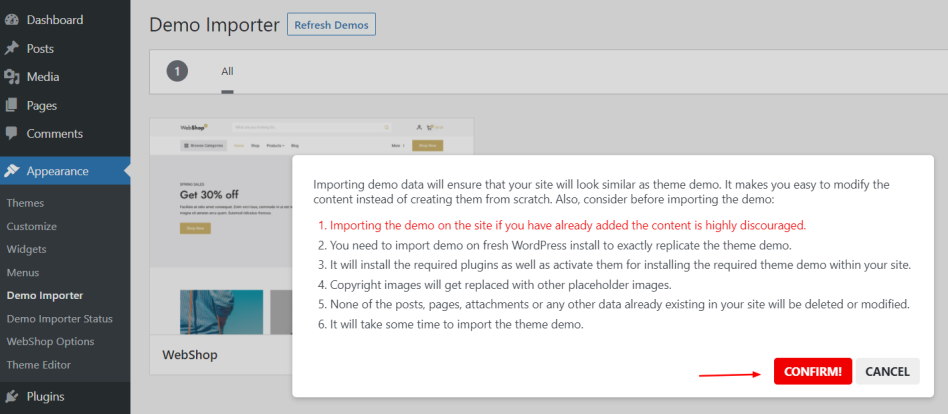Open the Widgets submenu link
The width and height of the screenshot is (948, 414).
[27, 249]
